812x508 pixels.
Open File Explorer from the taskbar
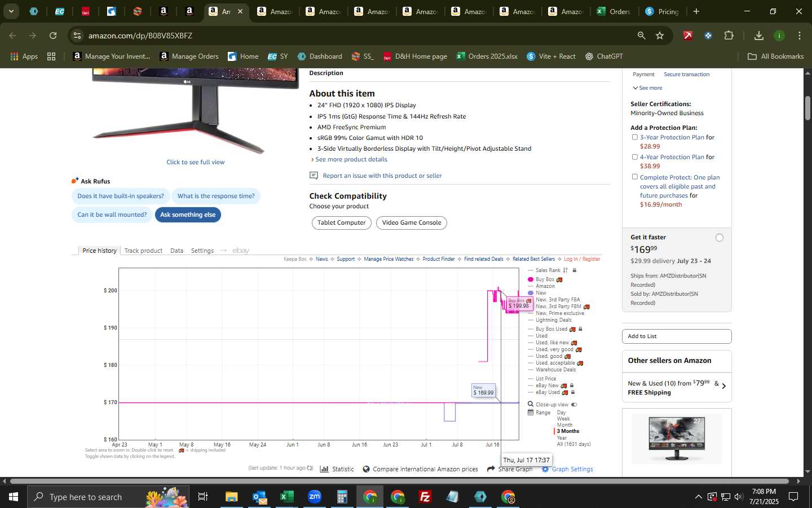(x=232, y=497)
